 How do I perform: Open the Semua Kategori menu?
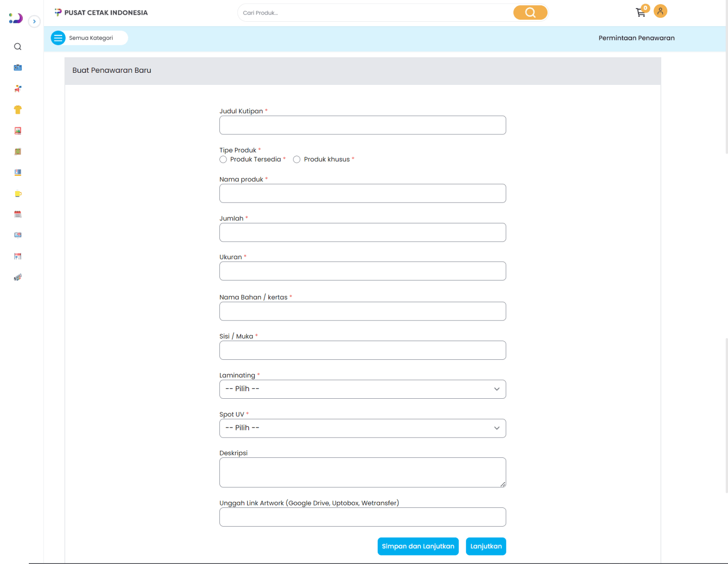click(89, 38)
